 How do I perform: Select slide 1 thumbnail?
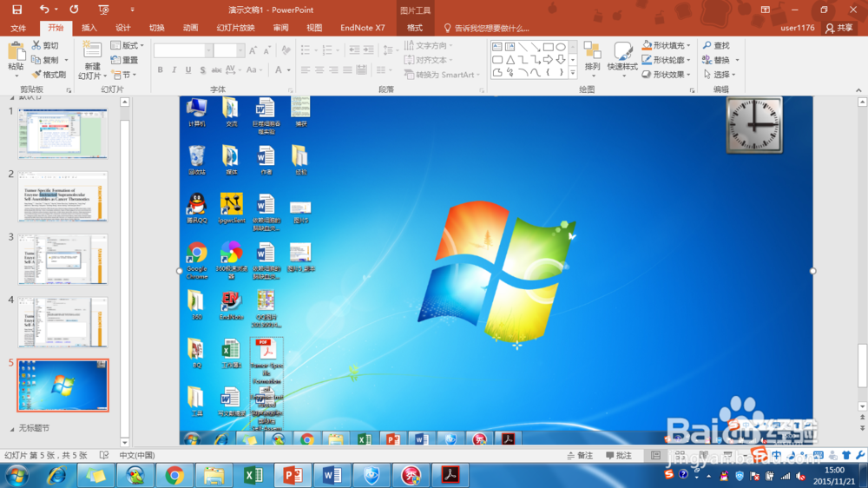[62, 134]
